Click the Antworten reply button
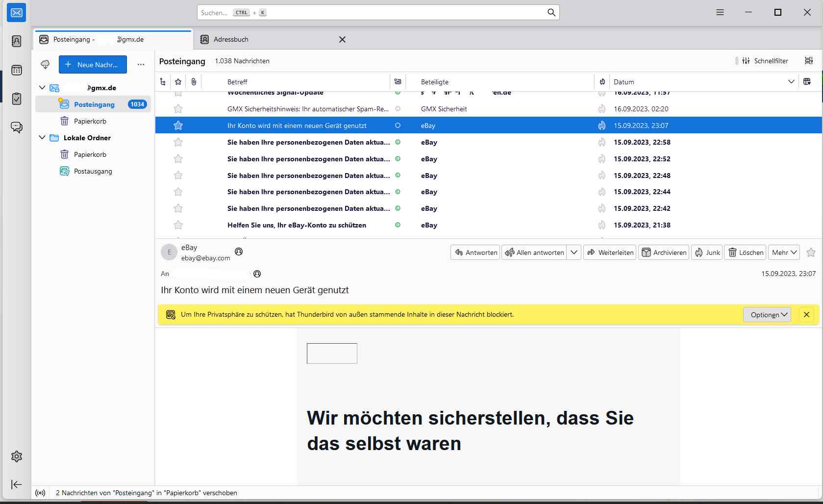Screen dimensions: 823x504 point(475,252)
